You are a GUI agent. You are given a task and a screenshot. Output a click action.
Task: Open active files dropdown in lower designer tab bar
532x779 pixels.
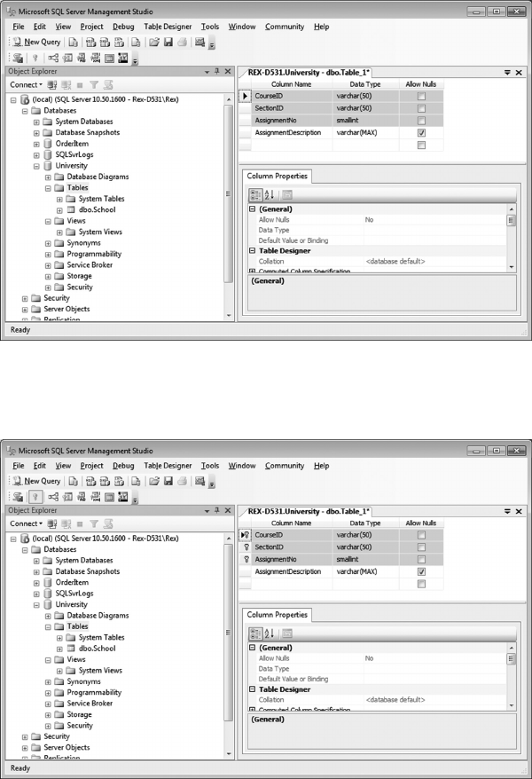(x=507, y=511)
